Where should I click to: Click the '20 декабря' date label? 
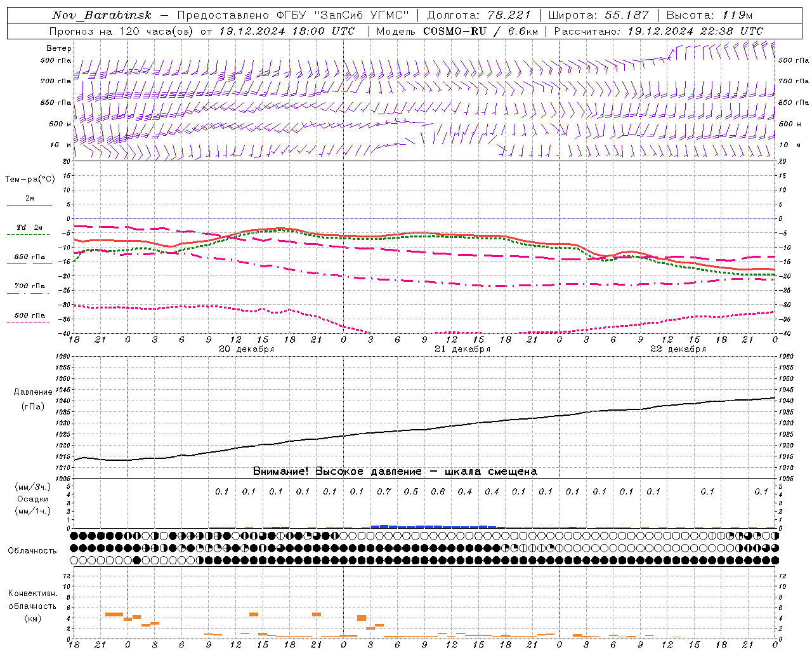(247, 349)
